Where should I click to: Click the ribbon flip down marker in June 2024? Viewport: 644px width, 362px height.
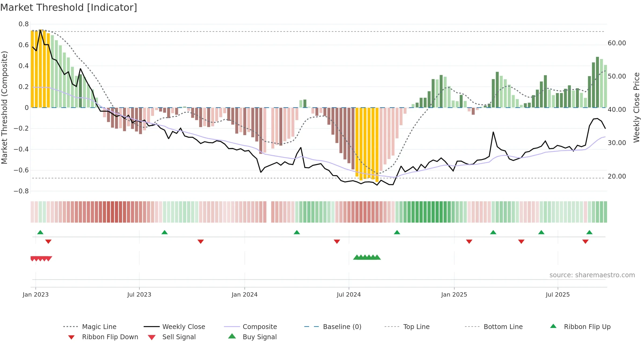click(x=337, y=241)
